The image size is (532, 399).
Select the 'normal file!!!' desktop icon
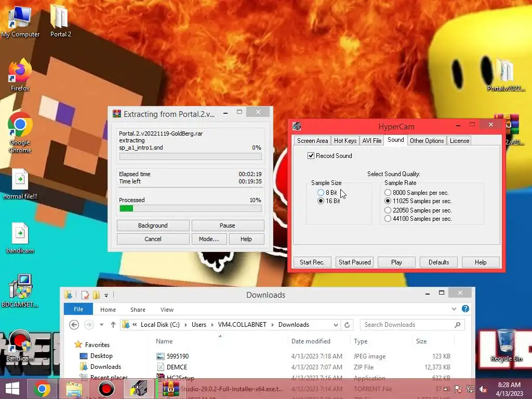[x=20, y=183]
